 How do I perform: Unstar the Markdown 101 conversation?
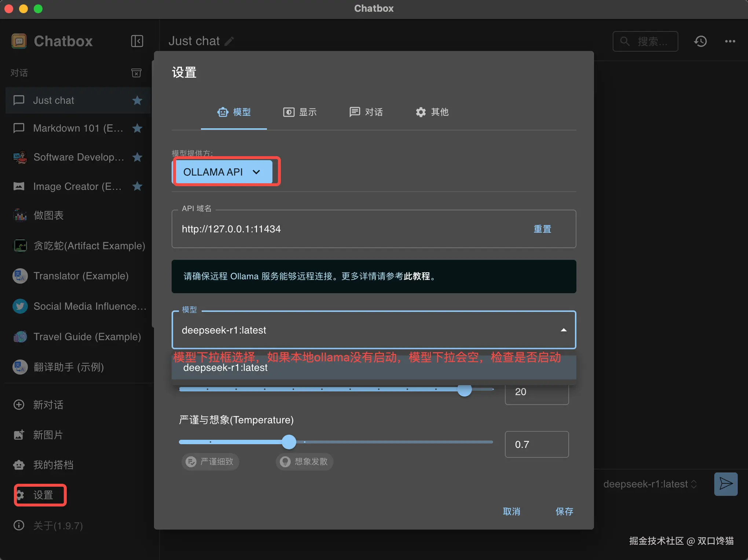137,128
